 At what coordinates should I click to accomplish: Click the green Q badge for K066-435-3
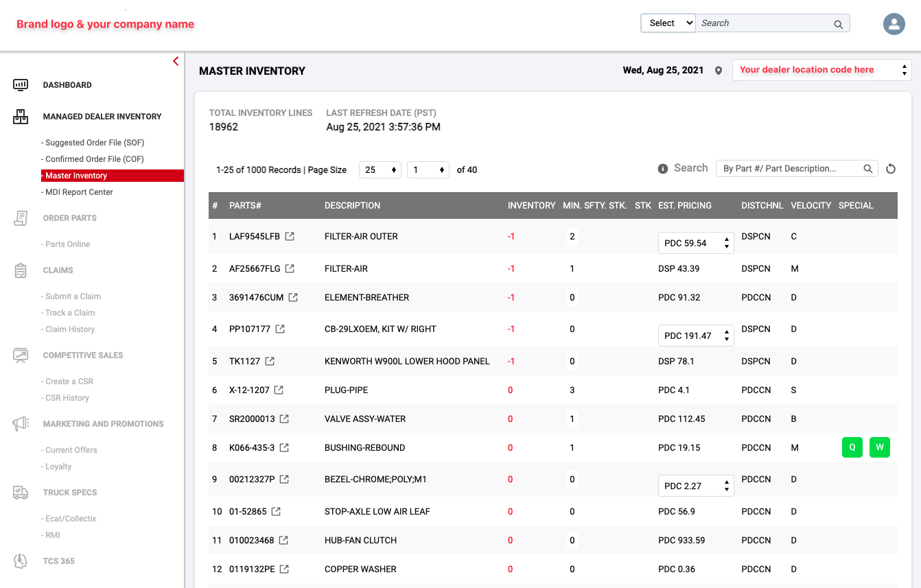coord(852,447)
